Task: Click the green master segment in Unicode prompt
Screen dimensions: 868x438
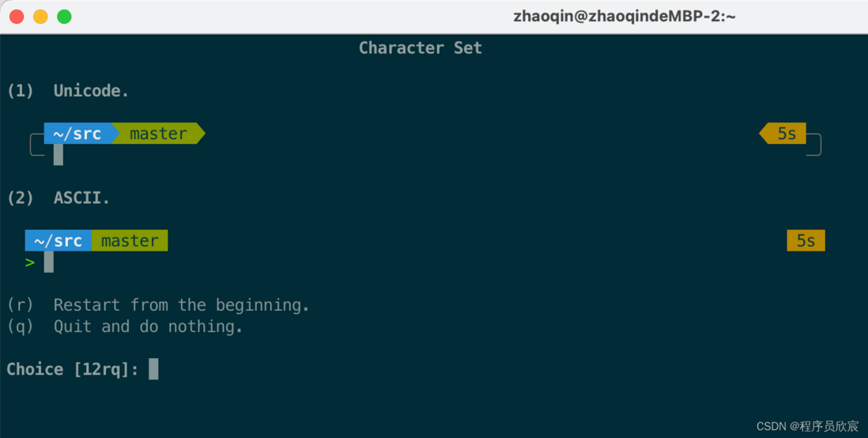Action: [x=158, y=134]
